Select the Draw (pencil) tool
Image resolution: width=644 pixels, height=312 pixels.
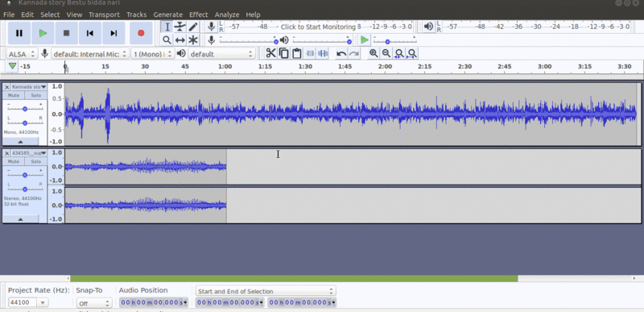pyautogui.click(x=193, y=27)
